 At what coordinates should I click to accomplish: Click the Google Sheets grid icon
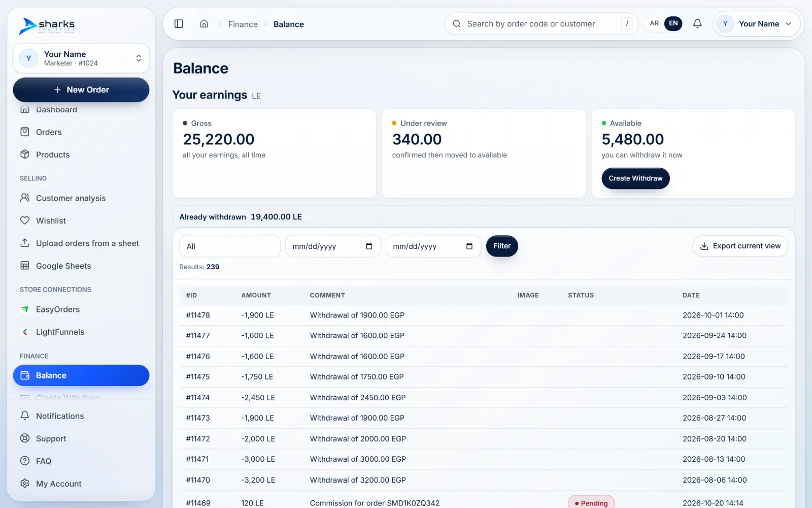pyautogui.click(x=25, y=266)
